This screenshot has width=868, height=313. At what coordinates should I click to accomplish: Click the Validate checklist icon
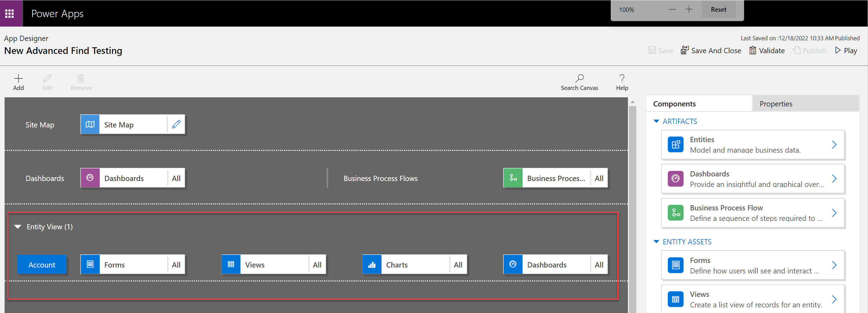pos(752,50)
